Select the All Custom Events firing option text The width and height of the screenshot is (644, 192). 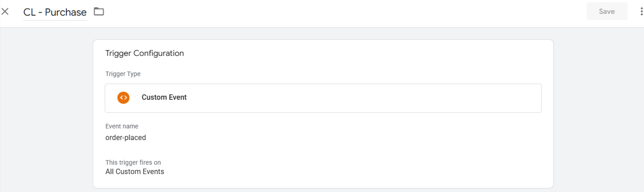coord(135,171)
